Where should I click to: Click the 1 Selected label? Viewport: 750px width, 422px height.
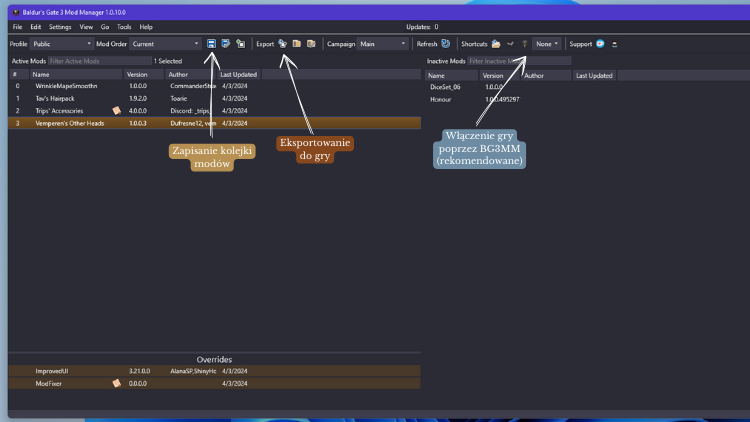(x=168, y=61)
